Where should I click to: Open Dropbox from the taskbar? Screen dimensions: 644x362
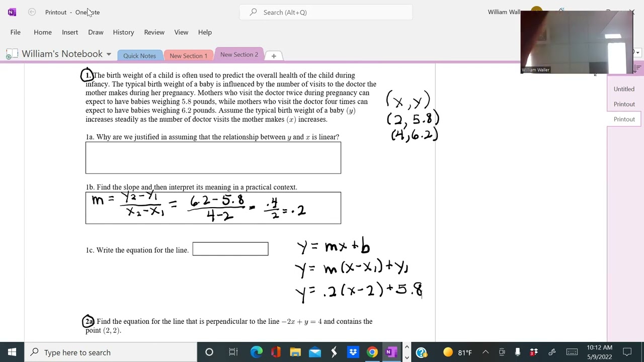tap(353, 352)
